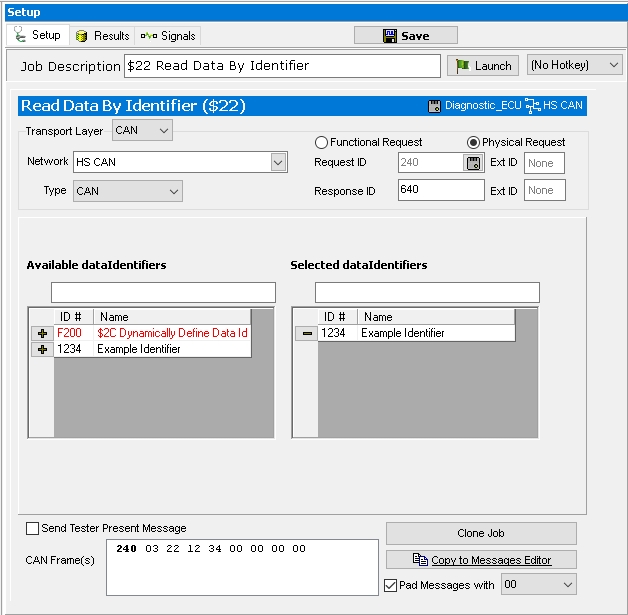Click the plus icon beside F200 identifier
Viewport: 628px width, 615px height.
coord(42,333)
